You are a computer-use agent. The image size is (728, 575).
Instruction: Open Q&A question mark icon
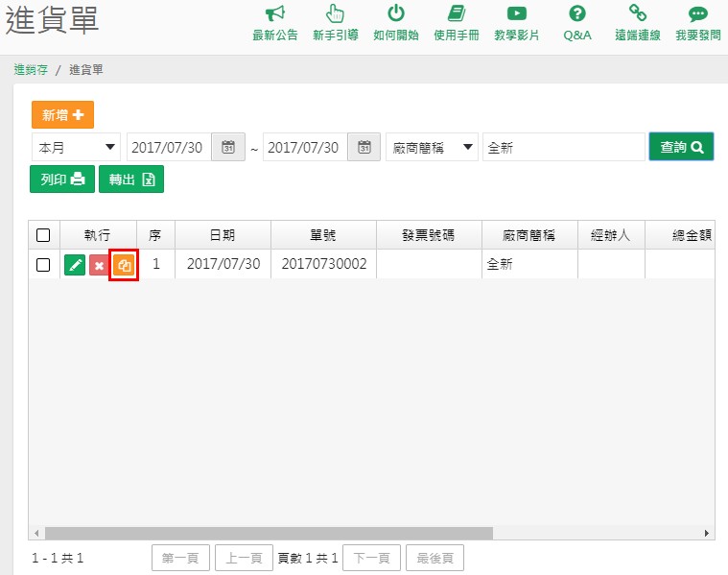tap(577, 13)
